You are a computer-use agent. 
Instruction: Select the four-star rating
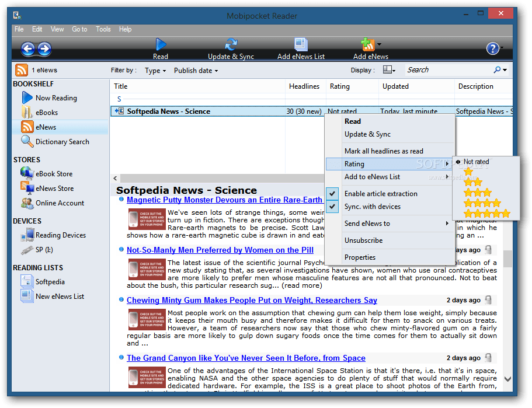coord(482,203)
